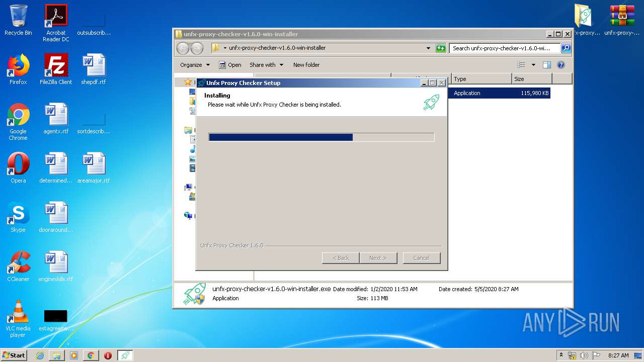Select the CCleaner desktop shortcut
The width and height of the screenshot is (644, 362).
pos(18,266)
